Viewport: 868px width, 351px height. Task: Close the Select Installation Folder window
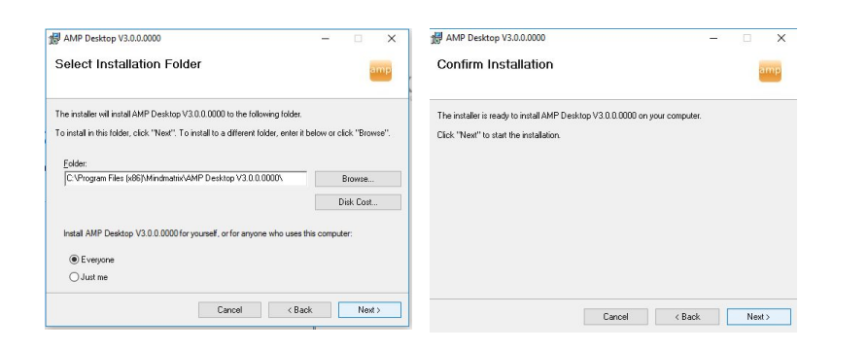coord(392,39)
